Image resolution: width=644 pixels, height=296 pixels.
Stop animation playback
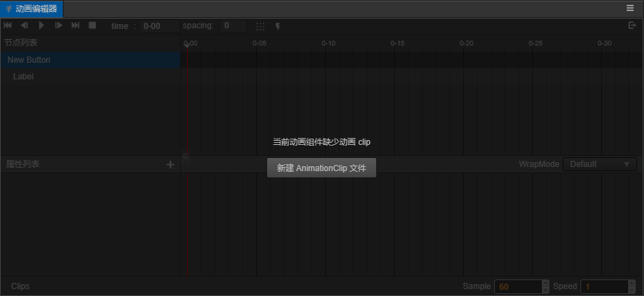(92, 26)
